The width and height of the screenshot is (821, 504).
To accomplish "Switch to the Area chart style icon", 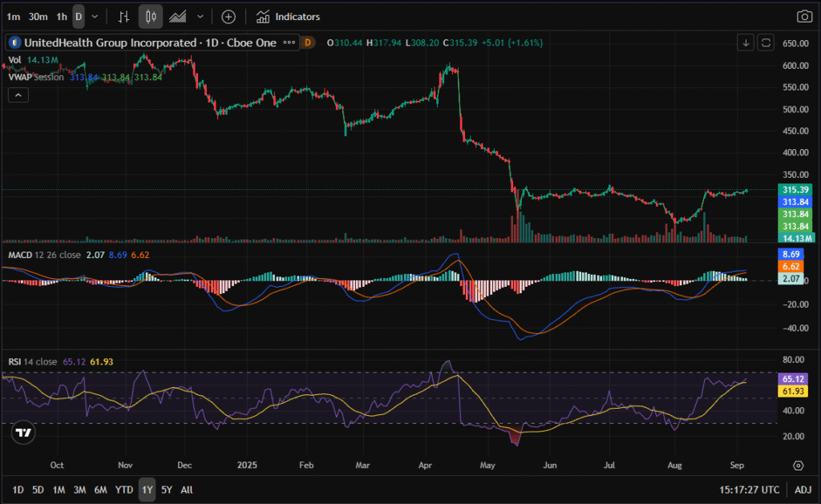I will click(x=178, y=16).
